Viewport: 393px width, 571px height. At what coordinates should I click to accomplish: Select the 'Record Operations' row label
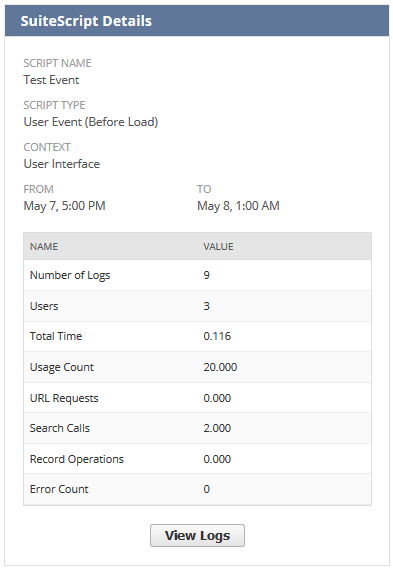pos(77,459)
